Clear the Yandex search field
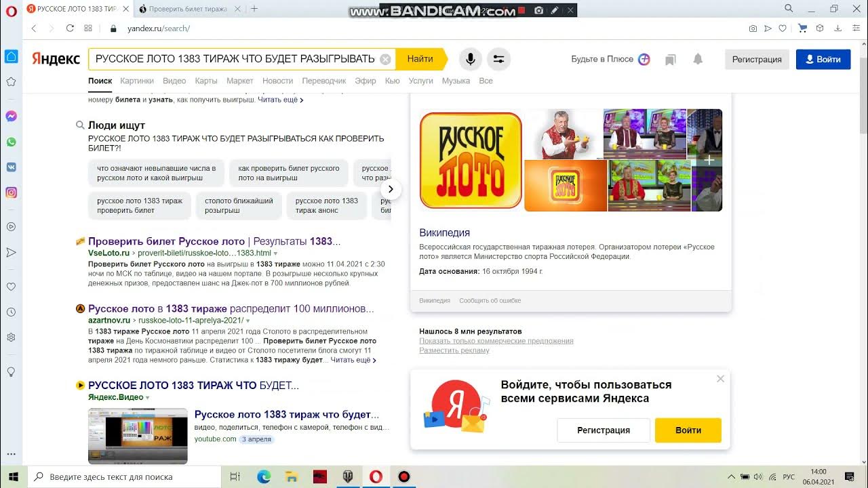The height and width of the screenshot is (488, 868). click(x=385, y=59)
